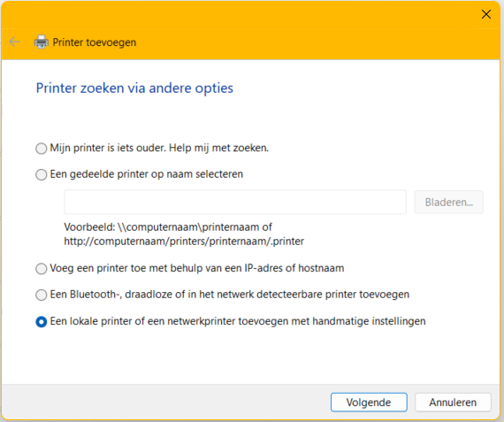Click the 'Printer zoeken via andere opties' heading
This screenshot has height=422, width=504.
(x=134, y=88)
